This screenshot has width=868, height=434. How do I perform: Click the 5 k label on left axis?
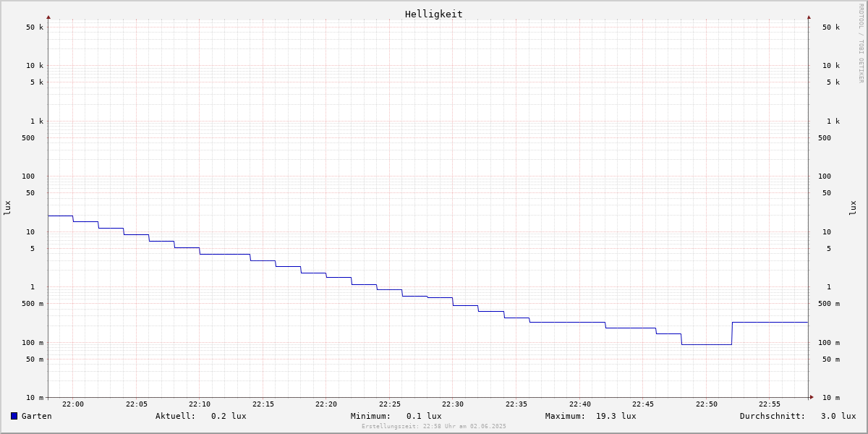37,82
